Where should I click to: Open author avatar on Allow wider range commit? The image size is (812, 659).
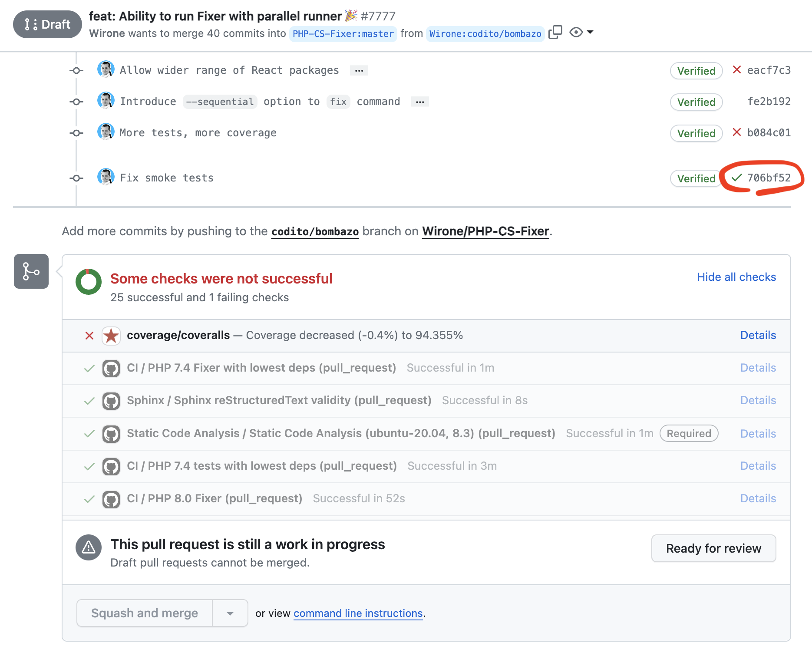(106, 69)
